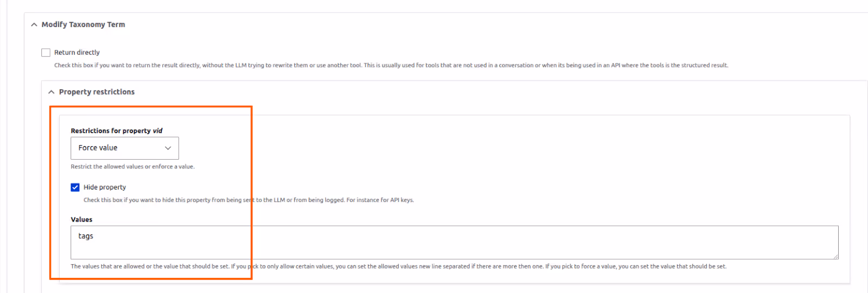
Task: Click the Hide property help description
Action: (248, 200)
